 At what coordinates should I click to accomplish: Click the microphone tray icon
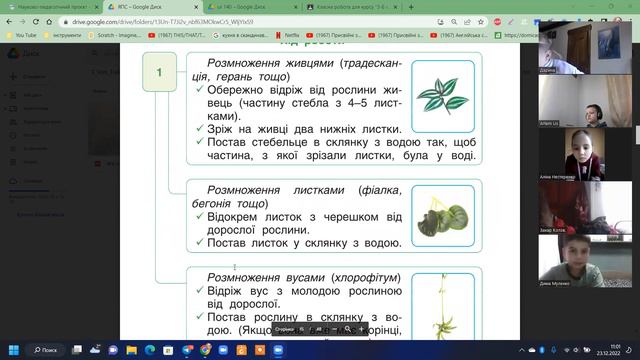tap(553, 350)
